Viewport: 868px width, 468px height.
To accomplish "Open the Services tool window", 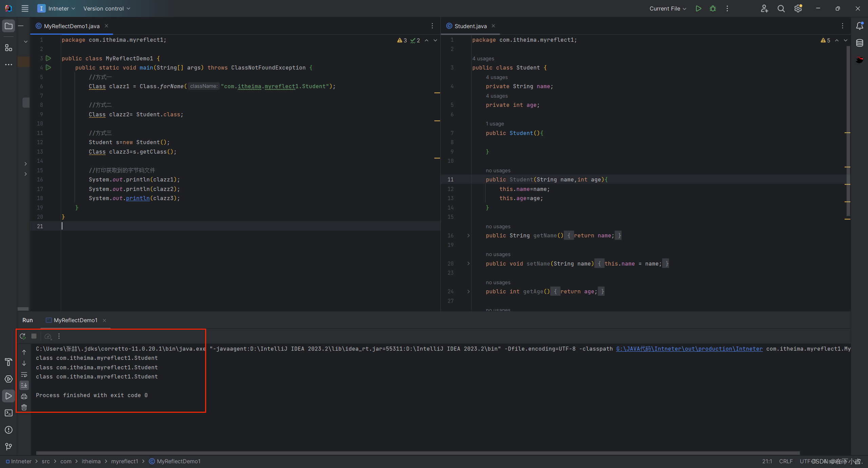I will [x=8, y=379].
